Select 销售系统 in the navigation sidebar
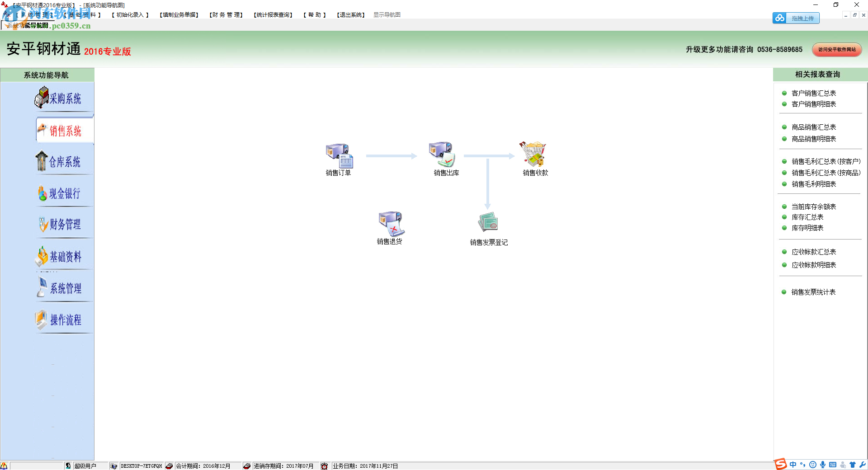Viewport: 868px width, 470px height. 65,131
